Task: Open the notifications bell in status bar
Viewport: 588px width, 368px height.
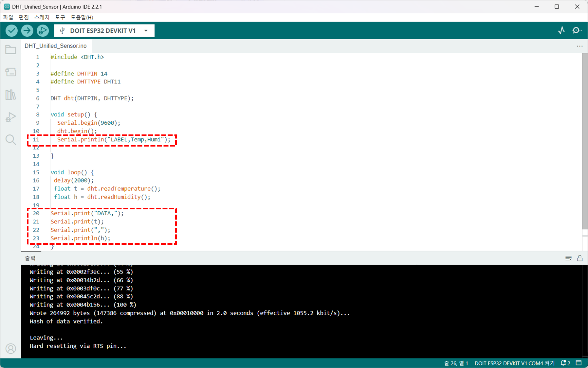Action: pyautogui.click(x=566, y=363)
